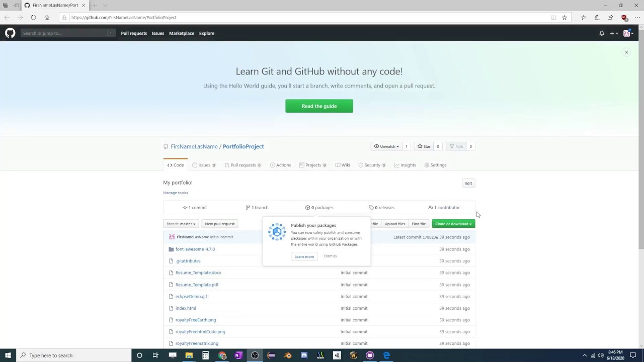Switch to the Insights tab
The image size is (644, 362).
(x=405, y=165)
